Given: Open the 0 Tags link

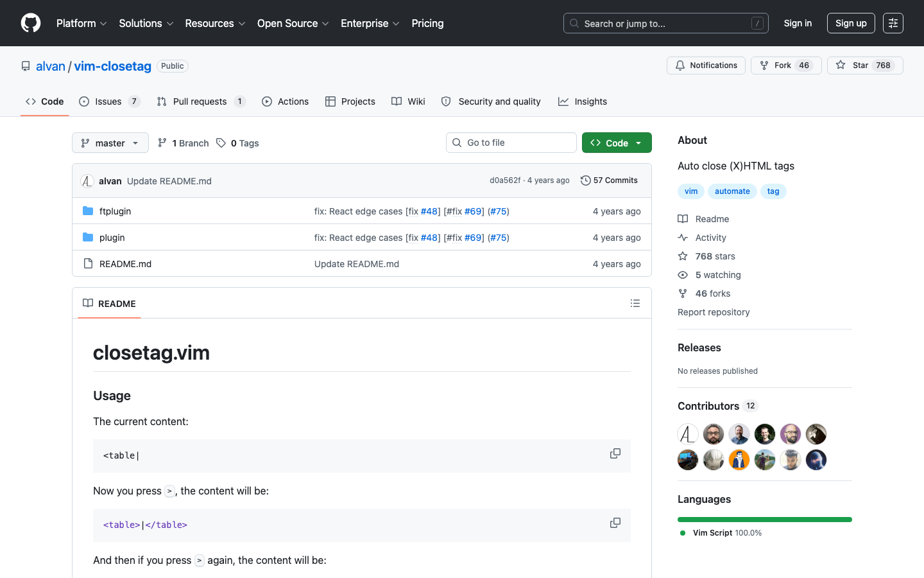Looking at the screenshot, I should (237, 143).
